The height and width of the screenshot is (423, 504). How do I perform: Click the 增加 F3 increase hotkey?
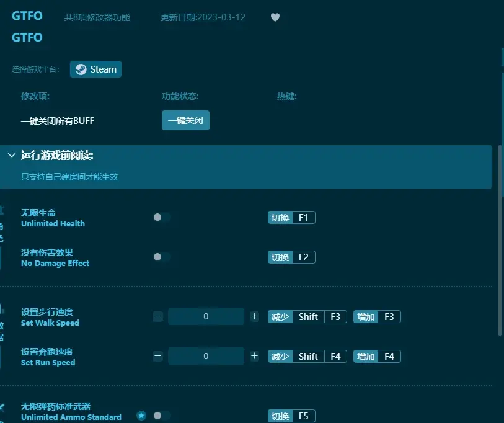[x=377, y=316]
